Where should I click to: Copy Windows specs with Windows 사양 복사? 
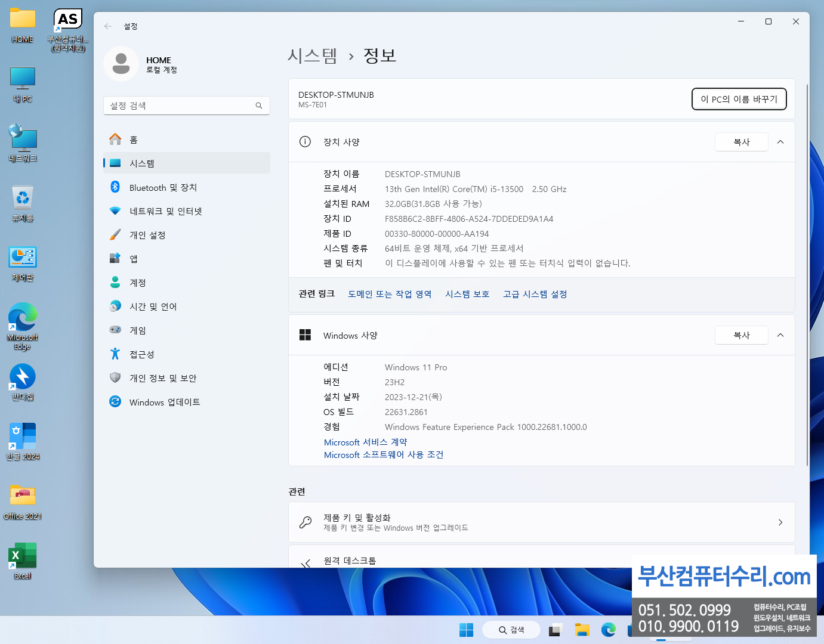pos(742,335)
